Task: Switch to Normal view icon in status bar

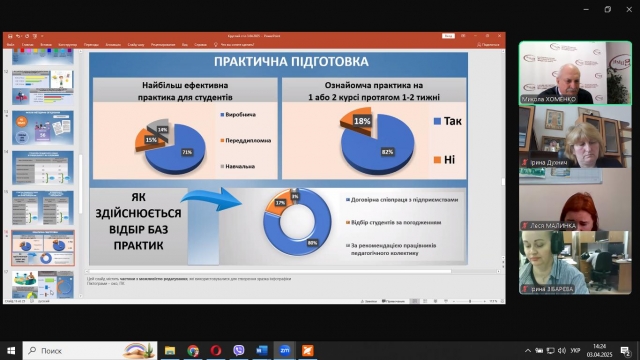Action: click(415, 301)
